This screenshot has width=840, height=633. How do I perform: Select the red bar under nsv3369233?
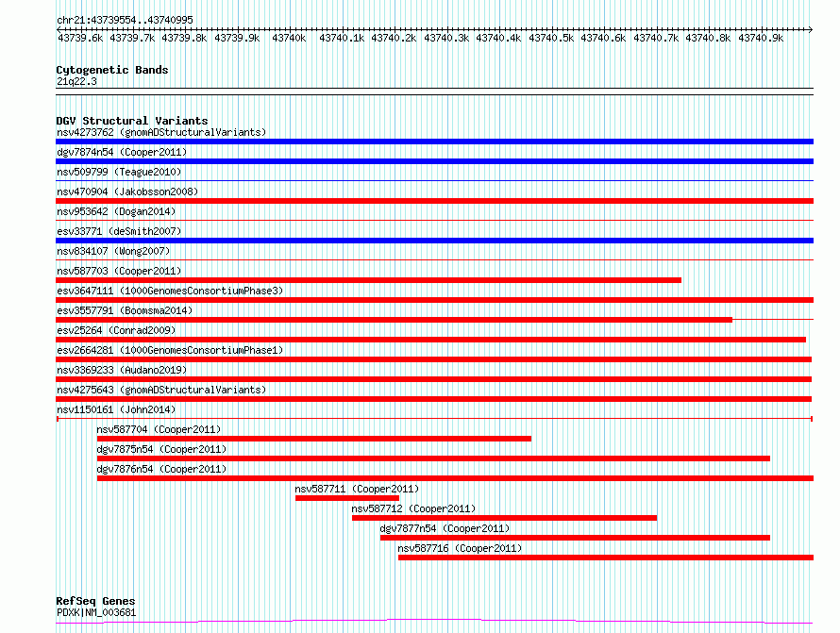[x=434, y=379]
